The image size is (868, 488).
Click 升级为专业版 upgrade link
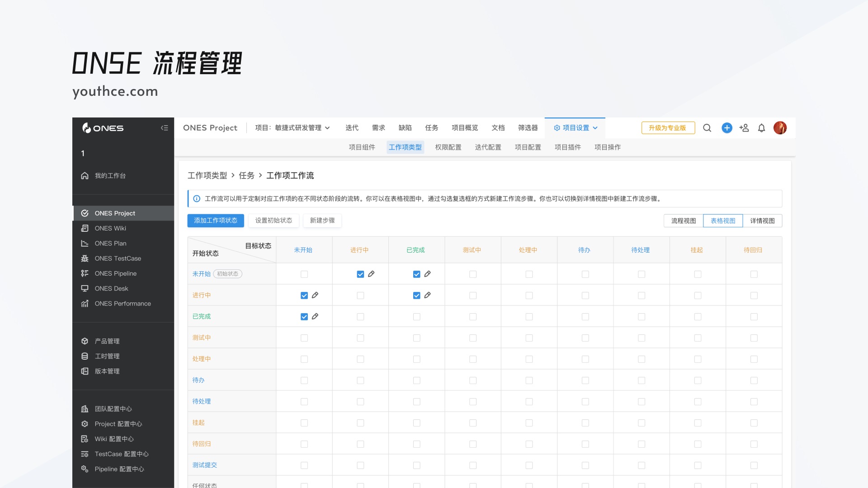tap(668, 127)
